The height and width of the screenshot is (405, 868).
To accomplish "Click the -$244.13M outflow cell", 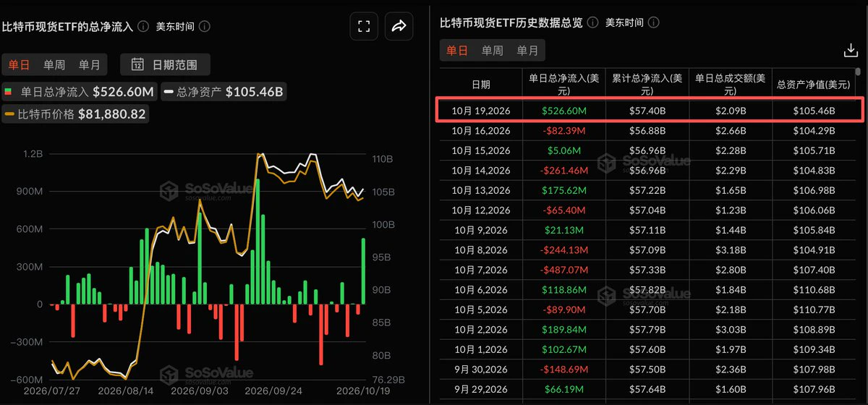I will (564, 250).
